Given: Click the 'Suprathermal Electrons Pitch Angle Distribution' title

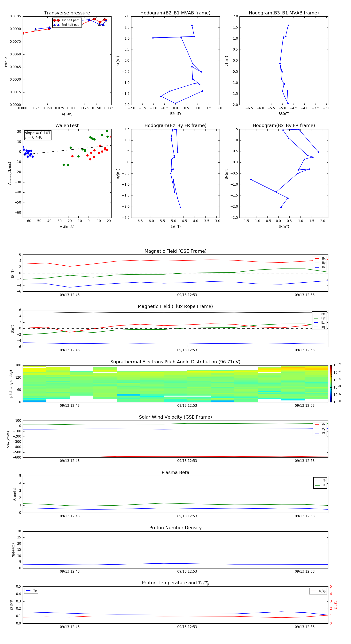Looking at the screenshot, I should click(x=175, y=362).
